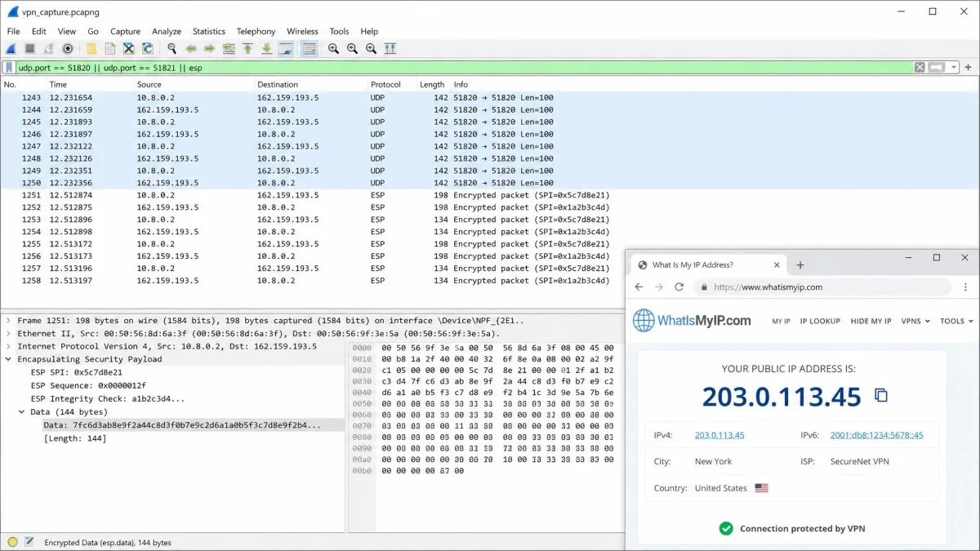Toggle packet list colorization
Viewport: 980px width, 551px height.
310,49
